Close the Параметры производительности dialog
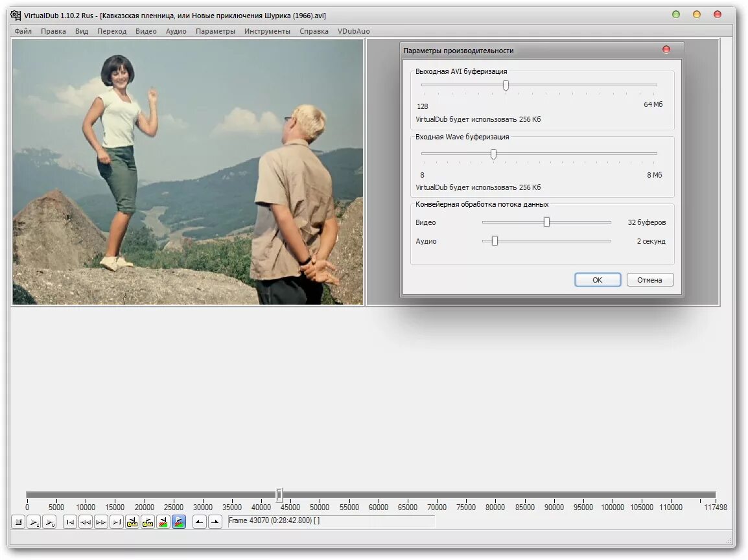 pyautogui.click(x=666, y=49)
